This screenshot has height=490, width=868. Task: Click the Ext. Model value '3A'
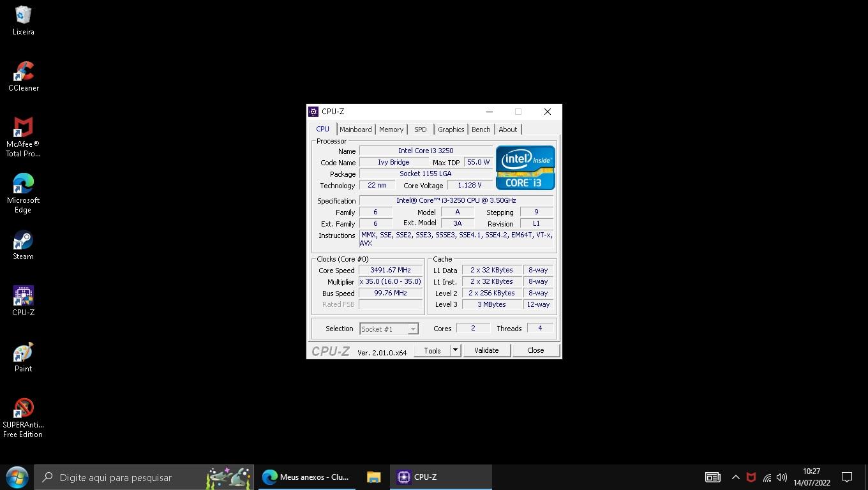point(457,223)
